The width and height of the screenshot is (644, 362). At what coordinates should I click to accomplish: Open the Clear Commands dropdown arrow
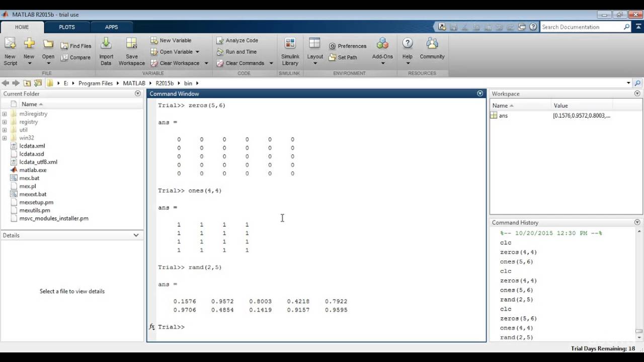(271, 63)
